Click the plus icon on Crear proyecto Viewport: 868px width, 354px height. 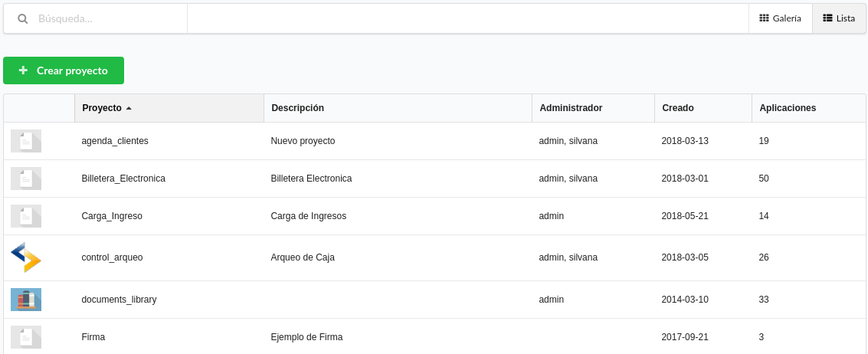tap(23, 70)
